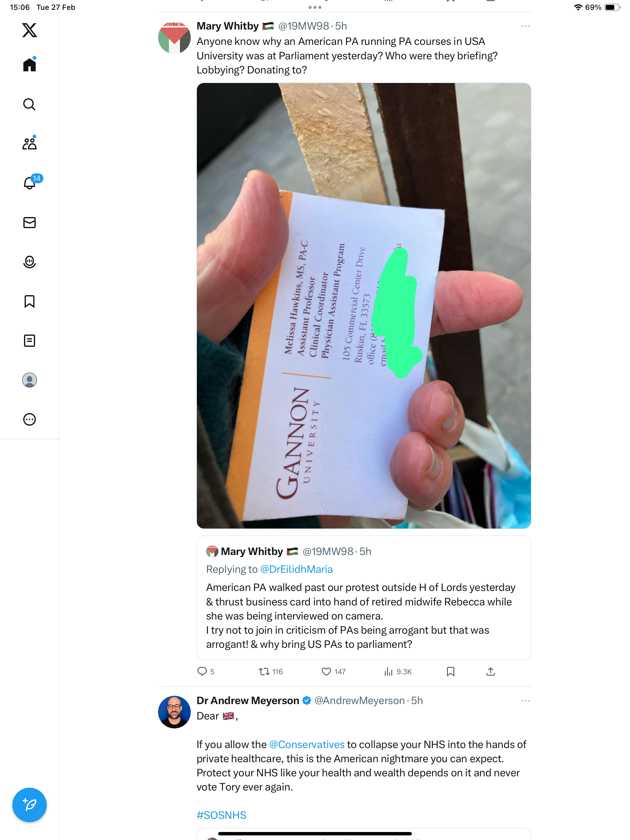Open the Spaces microphone icon

click(x=29, y=262)
